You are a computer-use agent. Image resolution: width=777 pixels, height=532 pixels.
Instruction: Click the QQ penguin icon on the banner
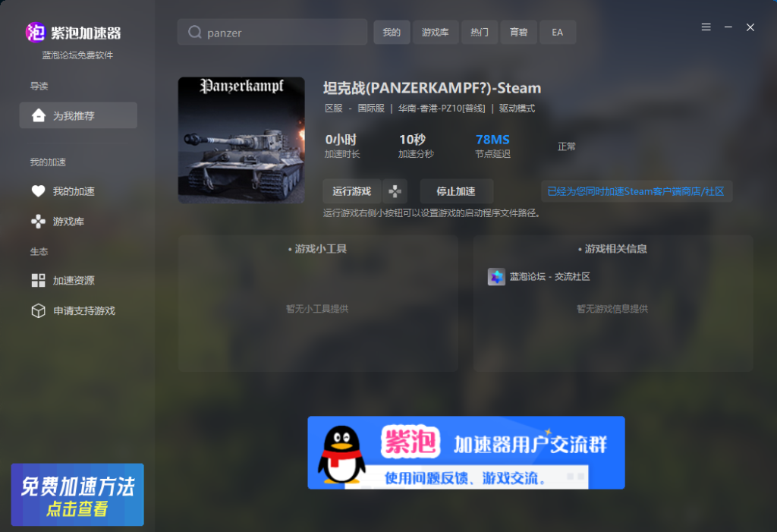(x=341, y=454)
